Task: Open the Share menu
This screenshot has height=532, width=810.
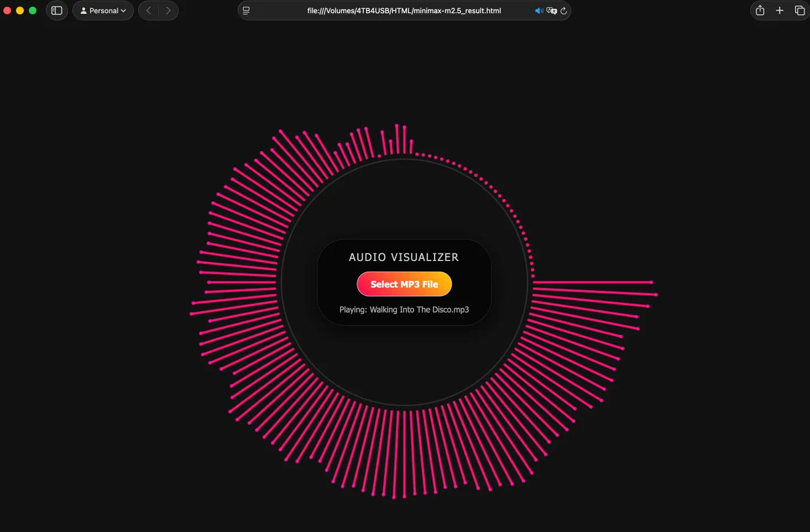Action: tap(760, 11)
